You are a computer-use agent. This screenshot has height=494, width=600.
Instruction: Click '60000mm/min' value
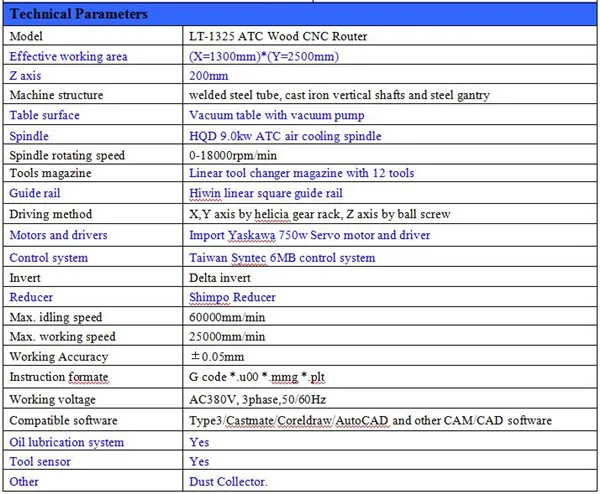pos(227,317)
